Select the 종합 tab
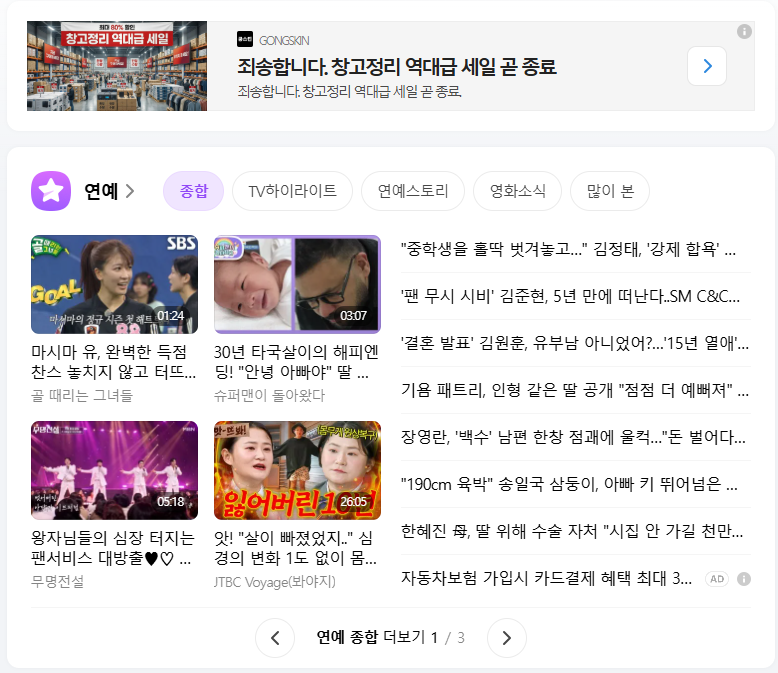 click(x=194, y=191)
